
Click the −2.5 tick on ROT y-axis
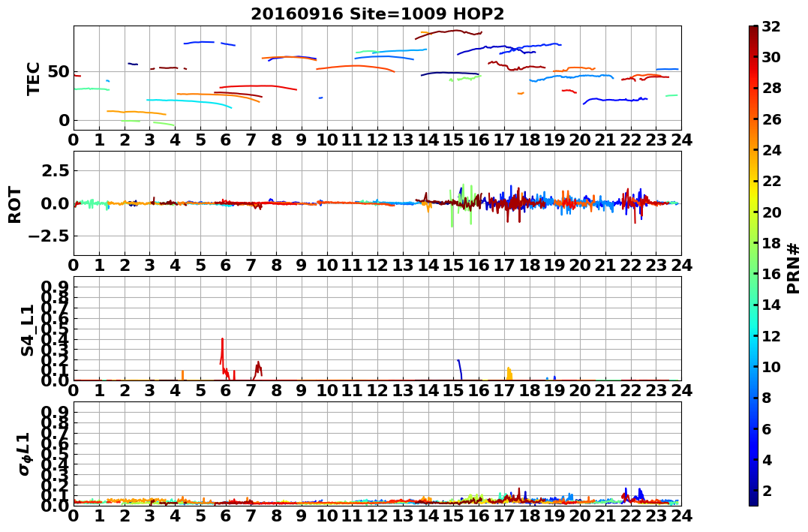point(50,236)
